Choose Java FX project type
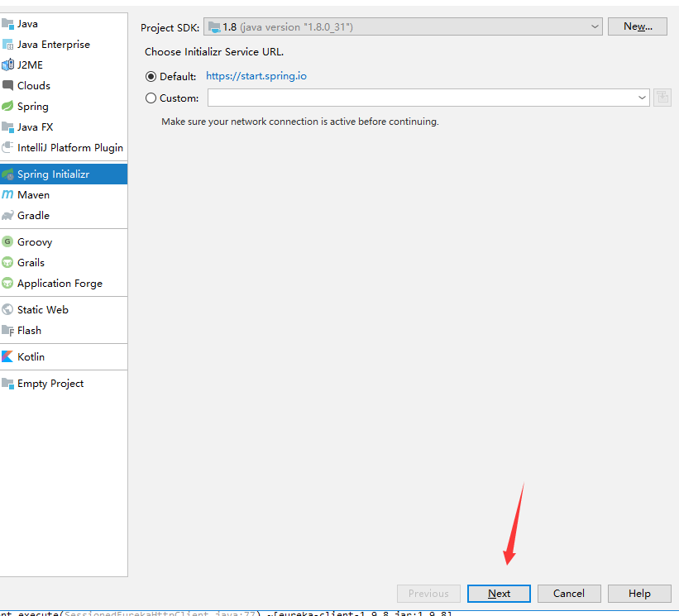The height and width of the screenshot is (616, 679). [x=64, y=127]
